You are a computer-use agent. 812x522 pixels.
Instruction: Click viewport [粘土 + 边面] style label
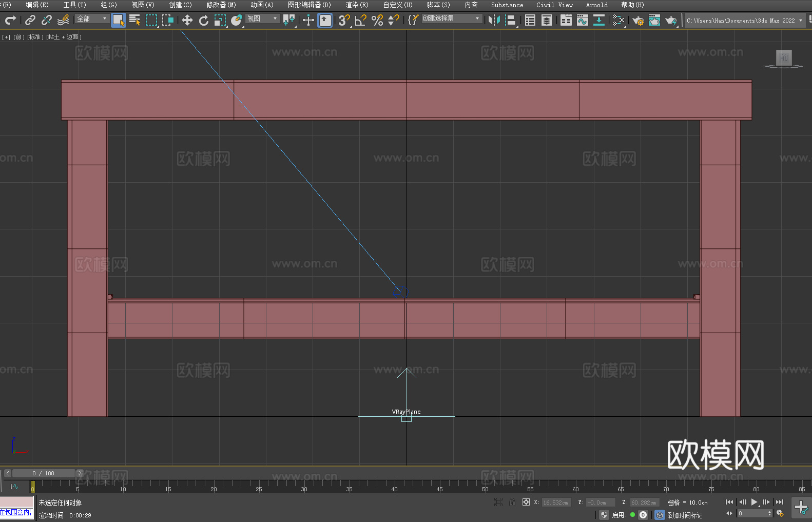coord(64,37)
